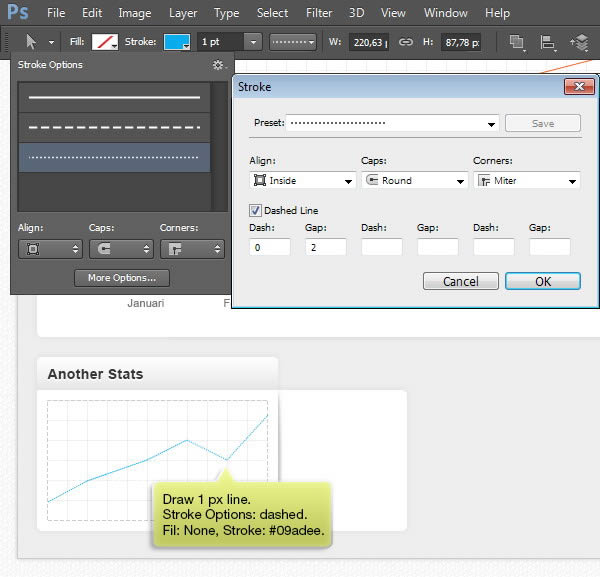Screen dimensions: 600x577
Task: Open the Filter menu
Action: (319, 13)
